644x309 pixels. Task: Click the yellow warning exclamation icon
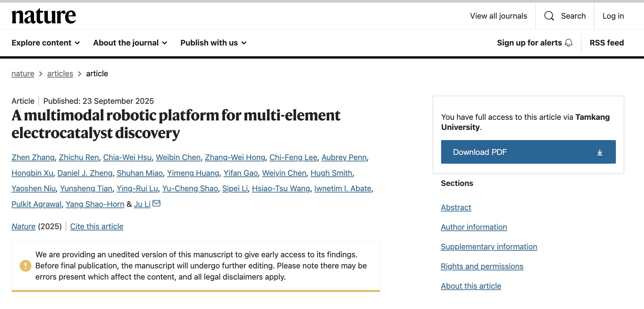[26, 265]
